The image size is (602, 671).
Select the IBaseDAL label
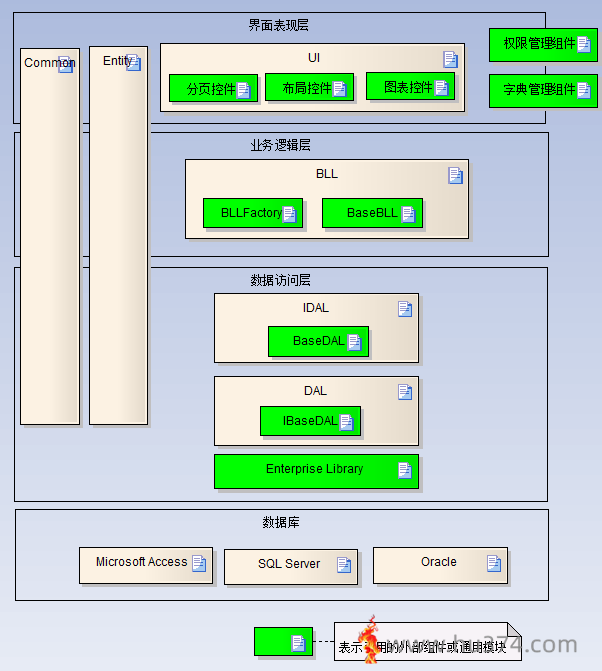[x=310, y=421]
